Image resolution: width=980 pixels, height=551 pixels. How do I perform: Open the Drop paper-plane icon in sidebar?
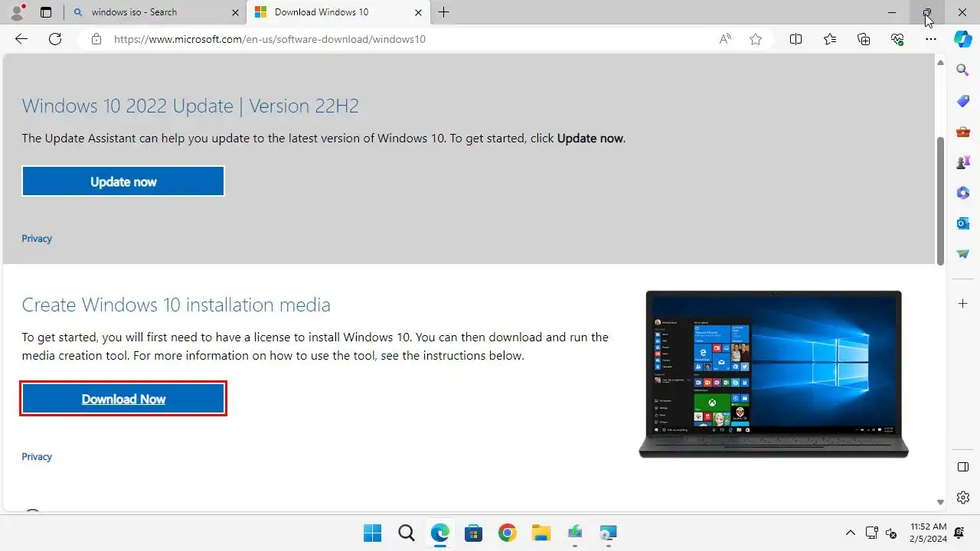click(963, 254)
